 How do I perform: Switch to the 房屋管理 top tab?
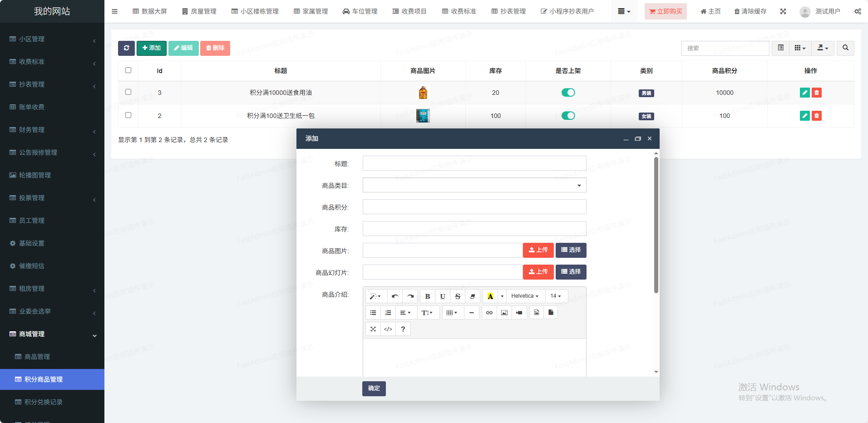199,11
